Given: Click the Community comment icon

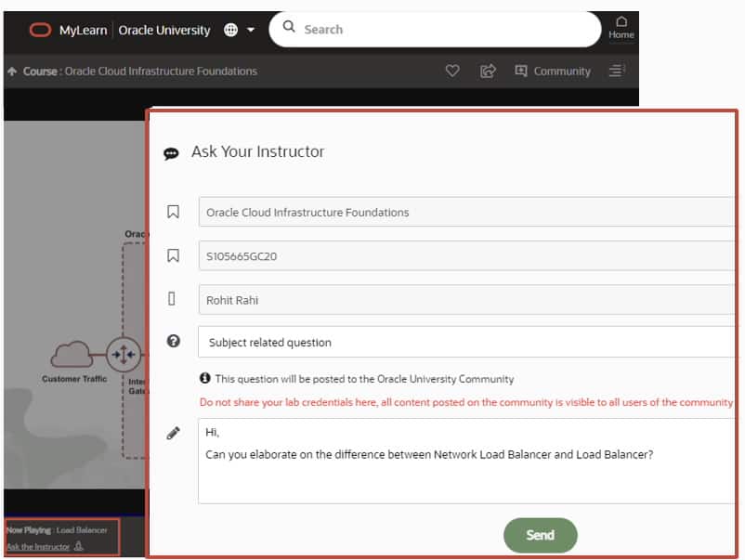Looking at the screenshot, I should point(521,71).
